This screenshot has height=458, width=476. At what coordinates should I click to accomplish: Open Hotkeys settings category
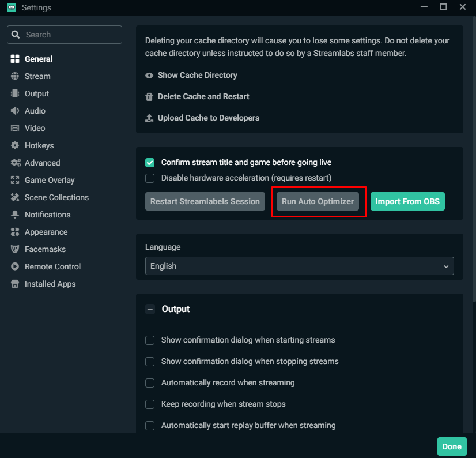(39, 145)
